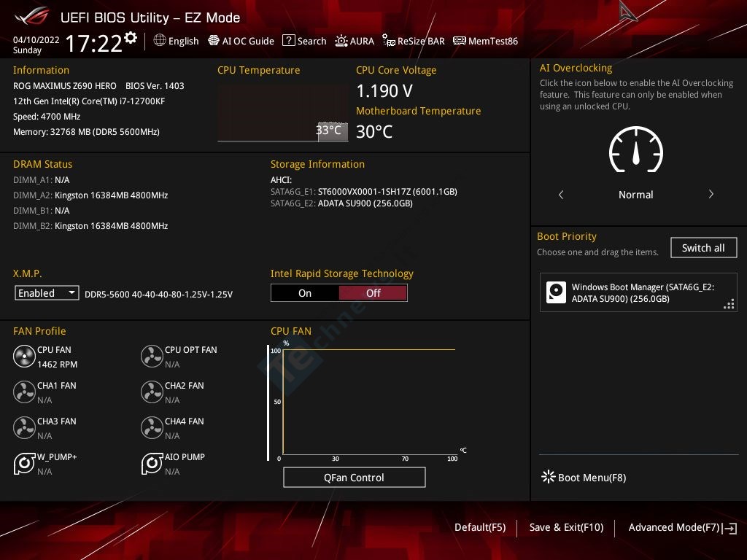Click the settings gear next to the clock

[x=131, y=38]
